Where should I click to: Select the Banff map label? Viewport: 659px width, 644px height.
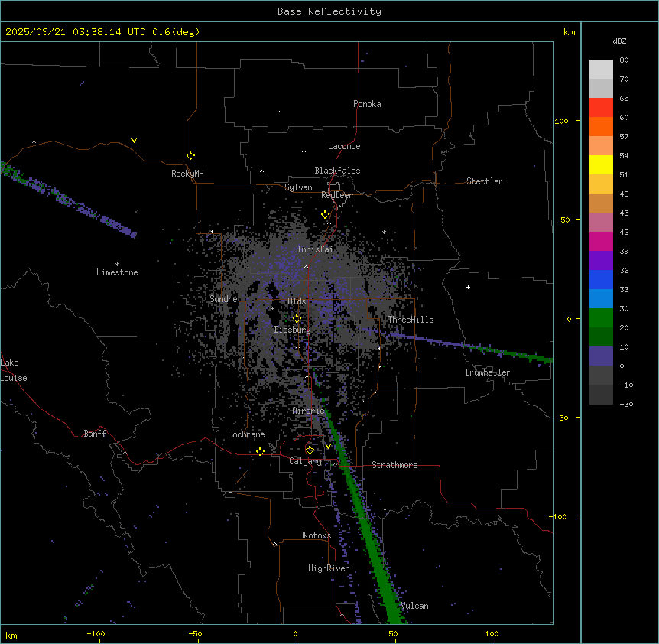click(95, 434)
